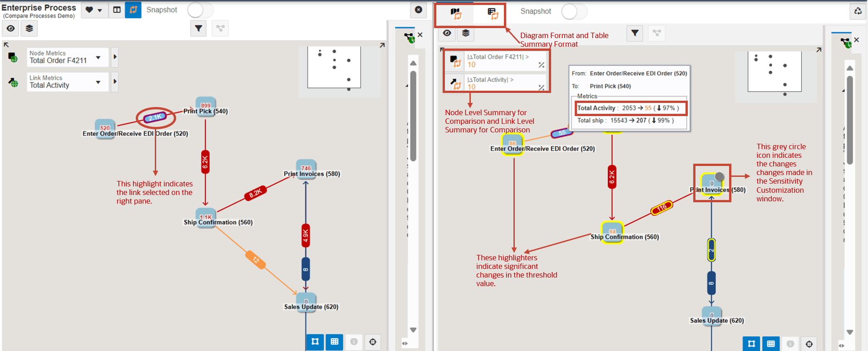Screen dimensions: 868x351
Task: Click the right pane scrollbar down arrow
Action: point(850,332)
